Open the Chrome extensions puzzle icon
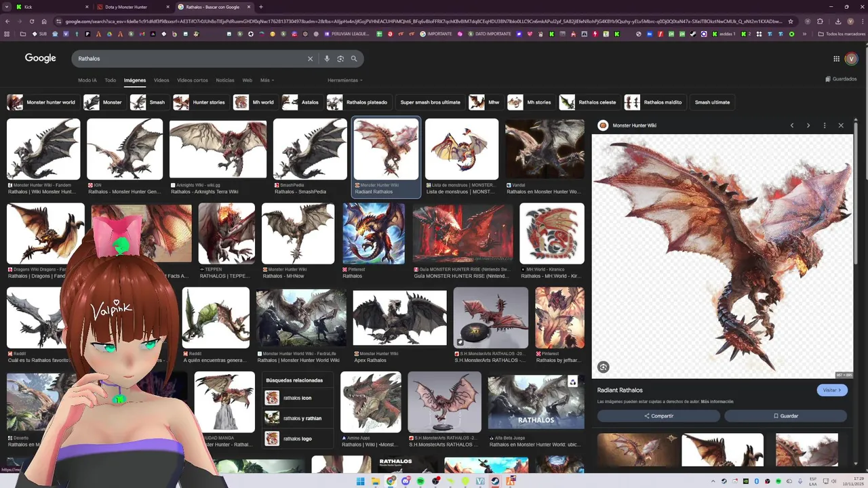This screenshot has height=488, width=868. (x=820, y=21)
